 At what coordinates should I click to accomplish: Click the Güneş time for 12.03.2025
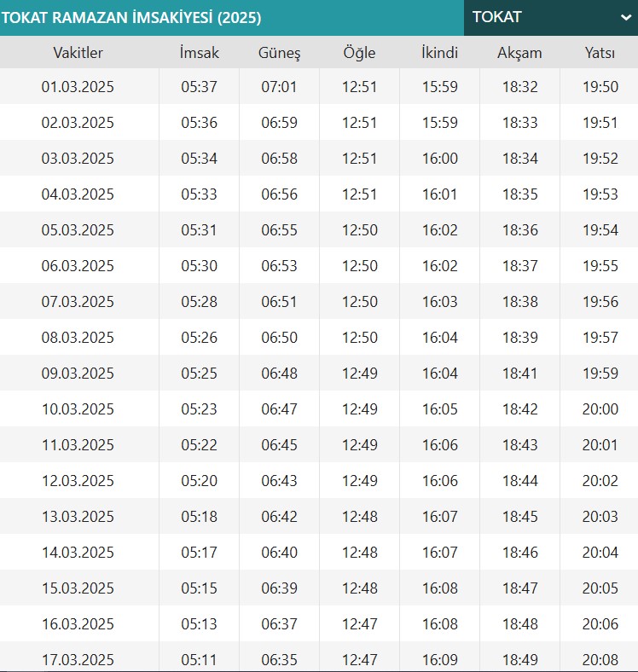(279, 481)
